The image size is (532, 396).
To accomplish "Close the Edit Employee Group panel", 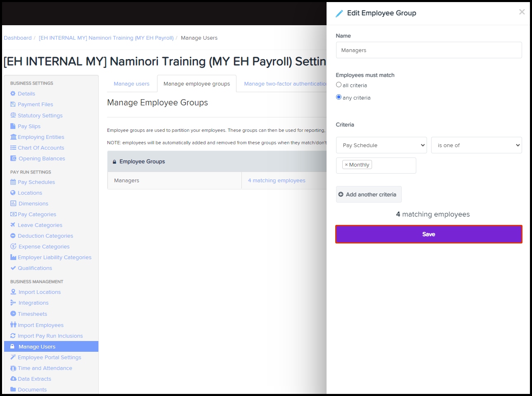I will [522, 12].
